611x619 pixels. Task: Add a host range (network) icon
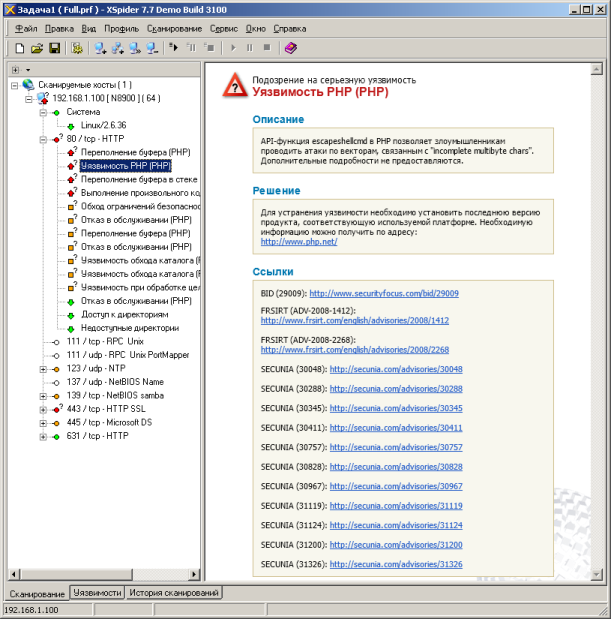tap(118, 48)
